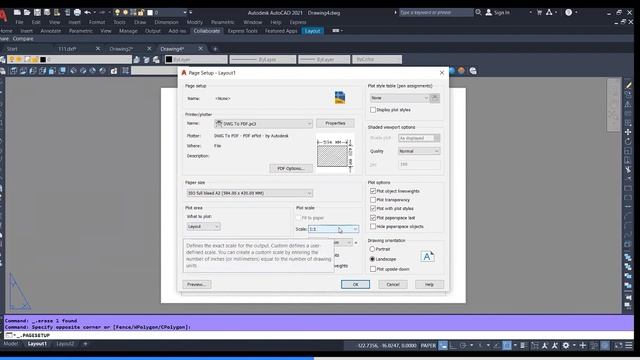The width and height of the screenshot is (640, 360).
Task: Enable Plot transparency checkbox
Action: pos(373,200)
